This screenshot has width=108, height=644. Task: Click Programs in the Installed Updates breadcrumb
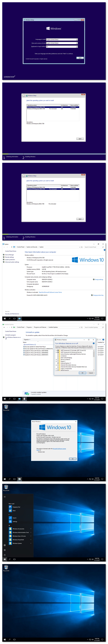29,327
